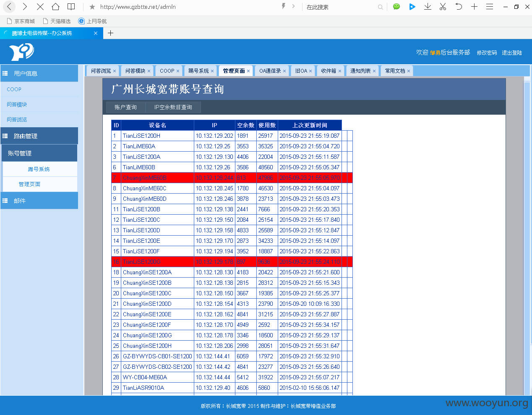Open the downloads arrow icon
Viewport: 532px width, 415px height.
click(428, 7)
